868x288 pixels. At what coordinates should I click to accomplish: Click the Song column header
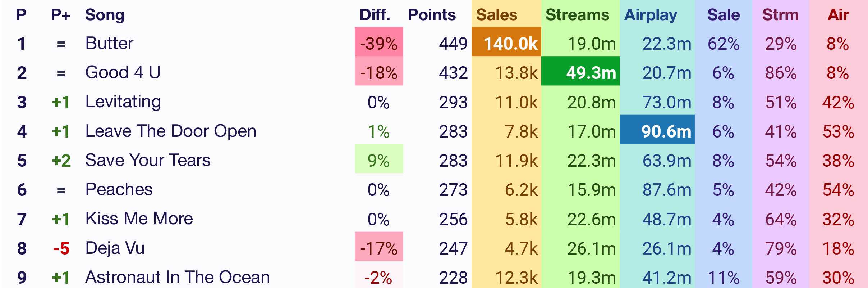click(105, 15)
